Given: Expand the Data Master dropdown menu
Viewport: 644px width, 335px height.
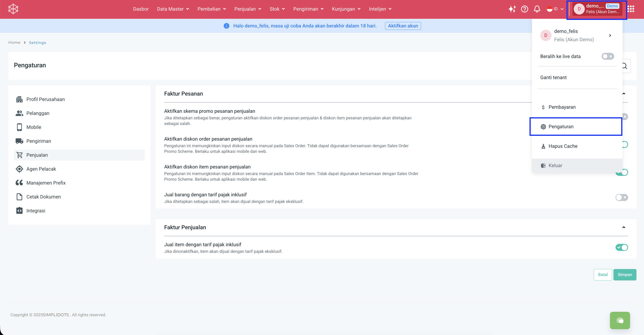Looking at the screenshot, I should [173, 9].
